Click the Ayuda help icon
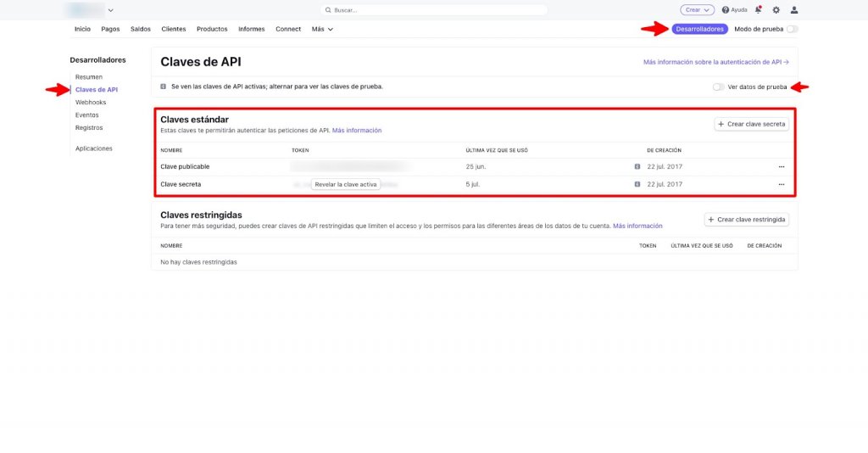 pyautogui.click(x=726, y=10)
